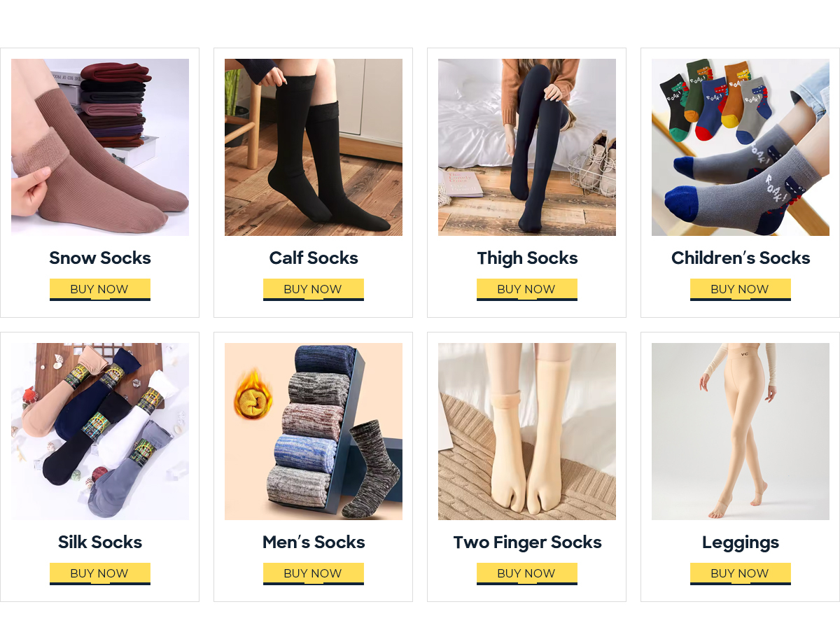The height and width of the screenshot is (623, 840).
Task: Click BUY NOW under Leggings
Action: pos(741,573)
